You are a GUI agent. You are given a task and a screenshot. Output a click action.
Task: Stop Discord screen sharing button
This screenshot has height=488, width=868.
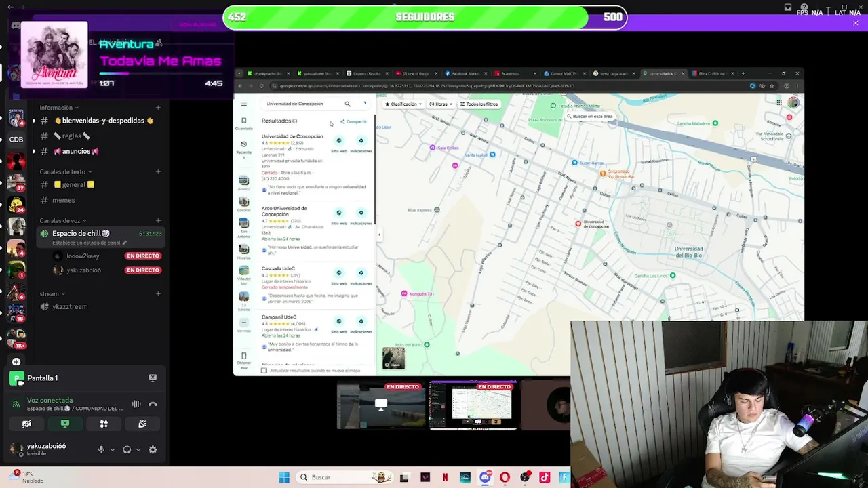click(x=65, y=424)
